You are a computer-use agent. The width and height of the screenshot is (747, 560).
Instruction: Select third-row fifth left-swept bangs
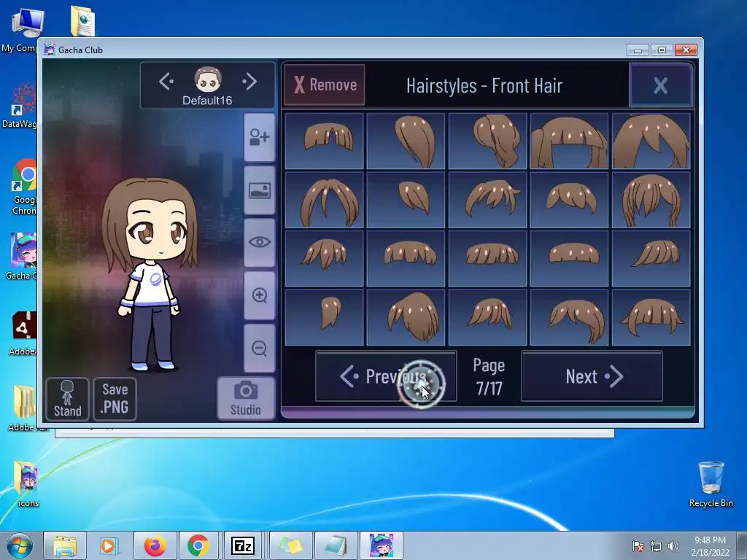(x=651, y=259)
